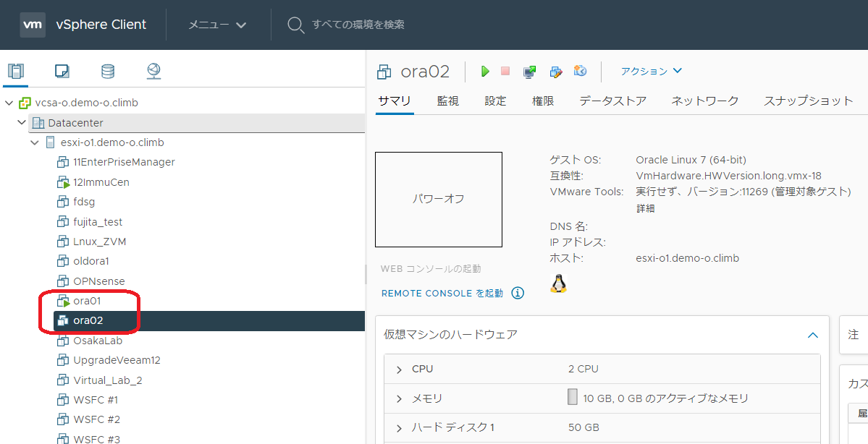Select vcsa-o.demo-o.climb in the tree
Screen dimensions: 868x444
click(86, 103)
